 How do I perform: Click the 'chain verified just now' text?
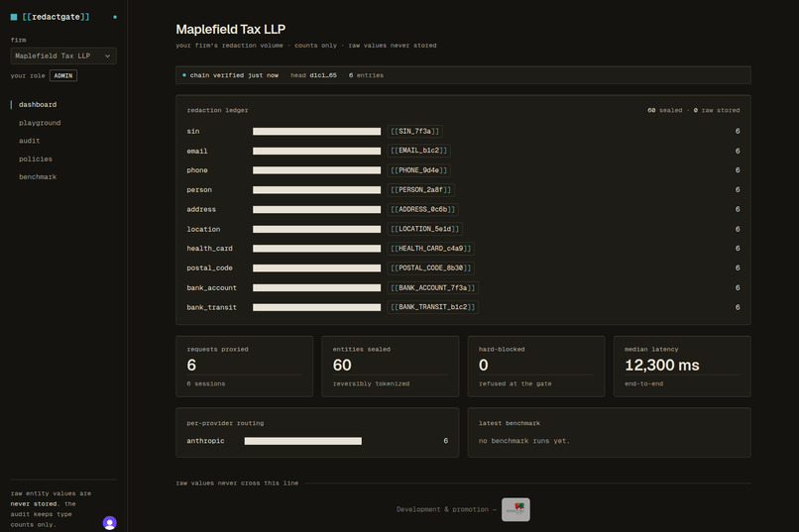coord(234,75)
